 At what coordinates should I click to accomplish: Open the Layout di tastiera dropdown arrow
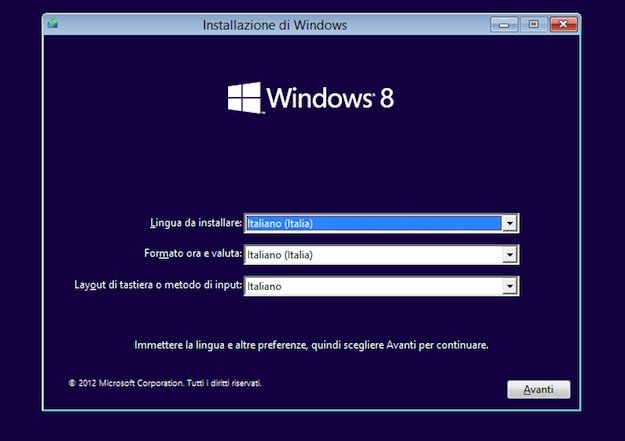click(x=509, y=286)
